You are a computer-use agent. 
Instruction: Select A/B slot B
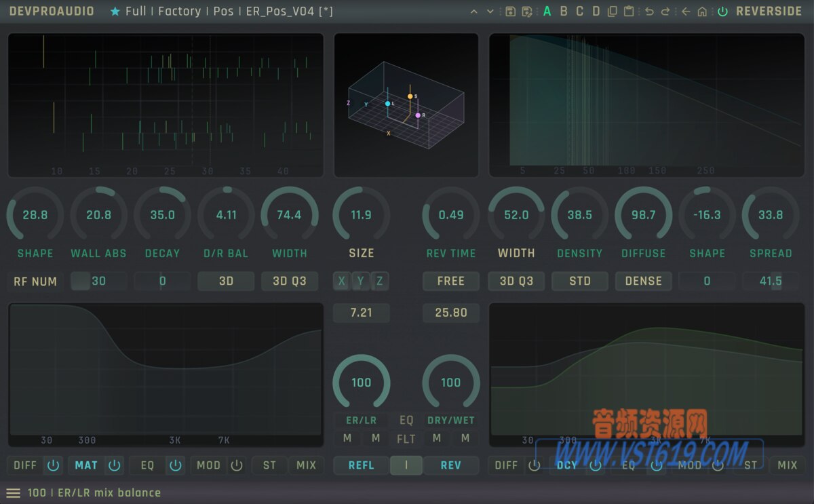(x=564, y=12)
